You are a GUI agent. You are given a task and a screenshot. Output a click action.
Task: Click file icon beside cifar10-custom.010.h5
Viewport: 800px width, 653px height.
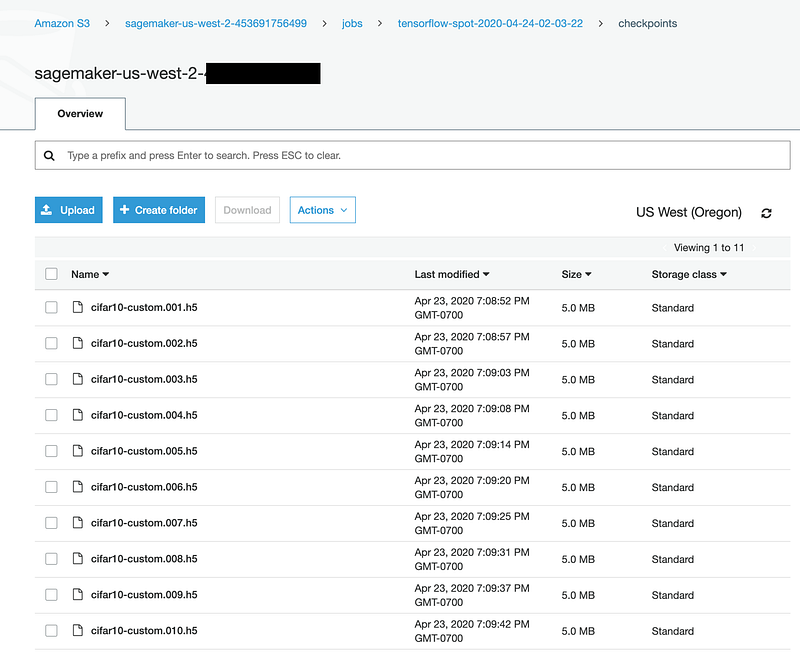point(77,631)
